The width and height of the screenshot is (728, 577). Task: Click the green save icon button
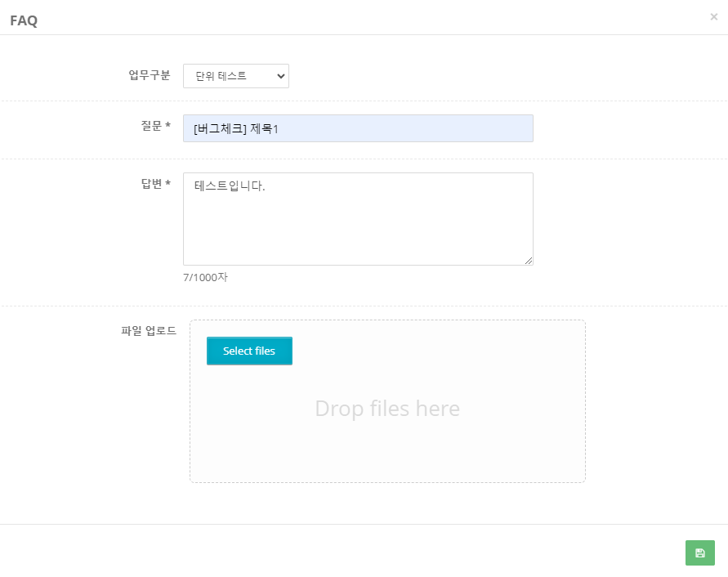pyautogui.click(x=699, y=553)
